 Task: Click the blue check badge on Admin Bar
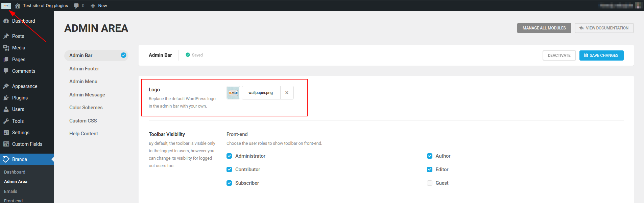(124, 55)
